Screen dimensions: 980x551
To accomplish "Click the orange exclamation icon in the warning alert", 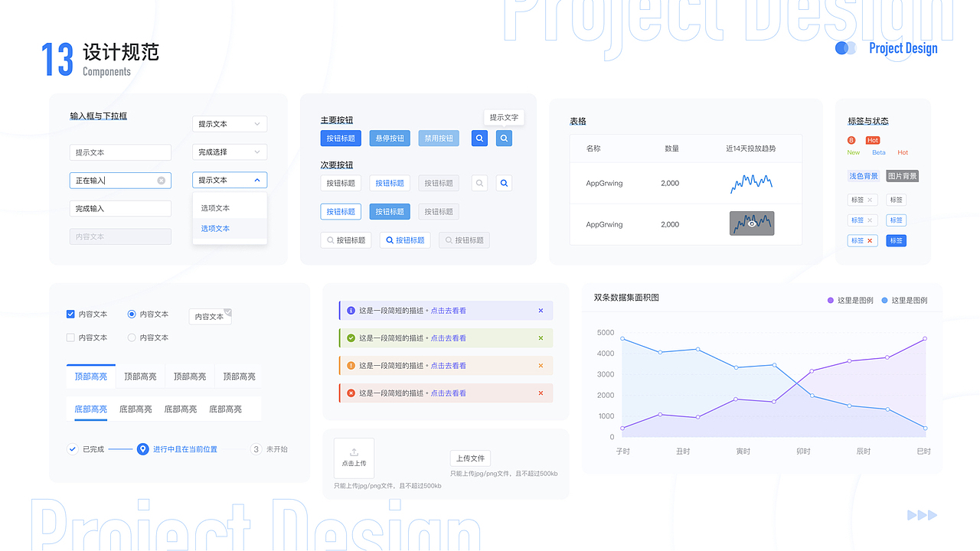I will (x=351, y=366).
